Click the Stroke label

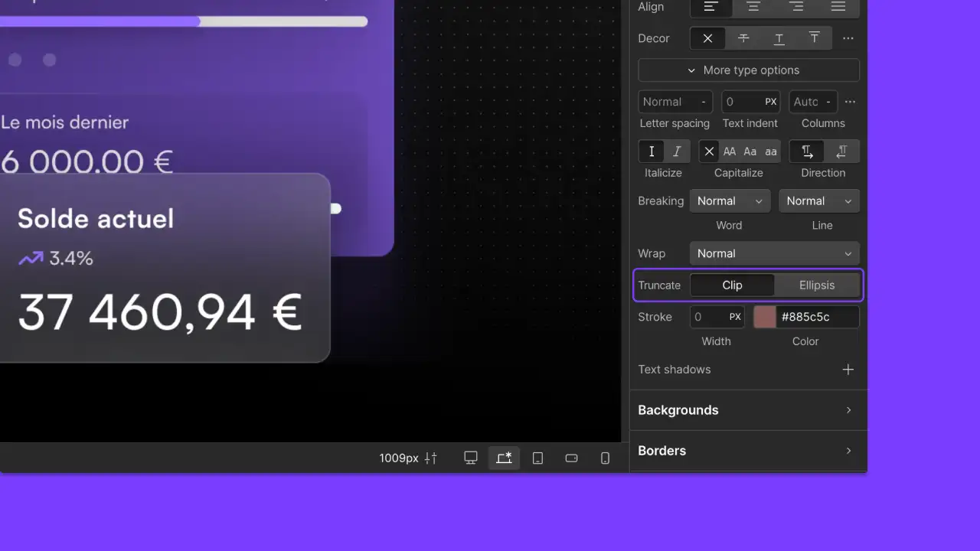click(655, 317)
